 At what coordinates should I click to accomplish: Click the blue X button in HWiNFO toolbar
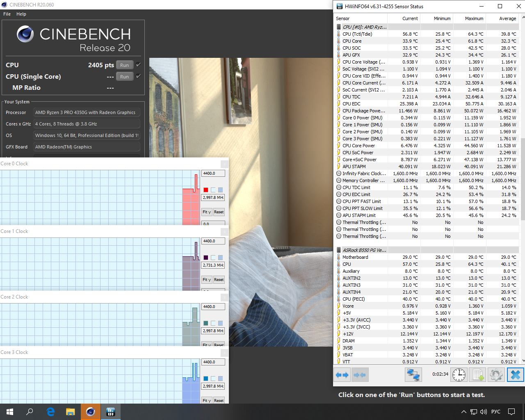click(x=516, y=375)
